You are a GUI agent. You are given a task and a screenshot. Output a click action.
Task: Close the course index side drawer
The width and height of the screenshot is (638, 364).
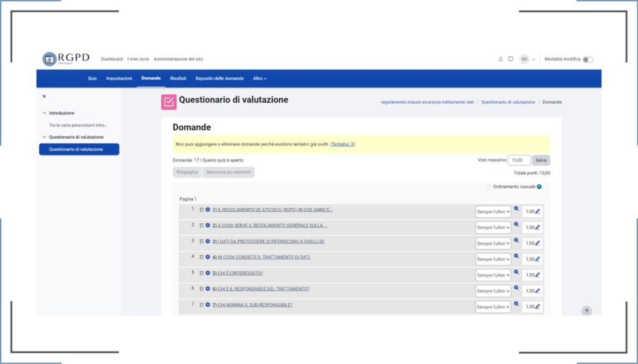pos(44,96)
